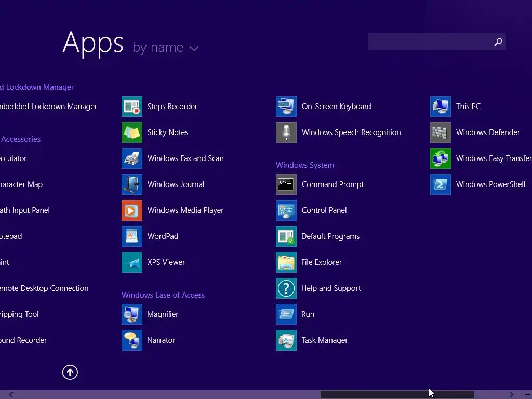Click the 'File Explorer' label

pyautogui.click(x=321, y=262)
